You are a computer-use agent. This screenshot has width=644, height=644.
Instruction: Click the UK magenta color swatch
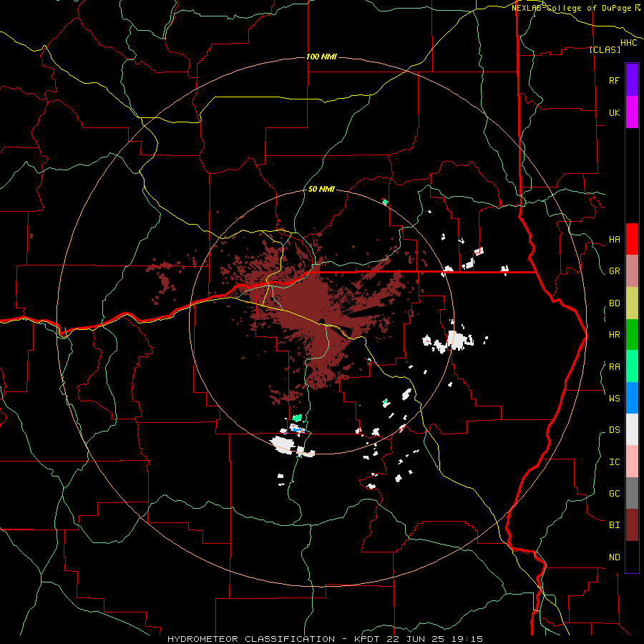pyautogui.click(x=632, y=112)
